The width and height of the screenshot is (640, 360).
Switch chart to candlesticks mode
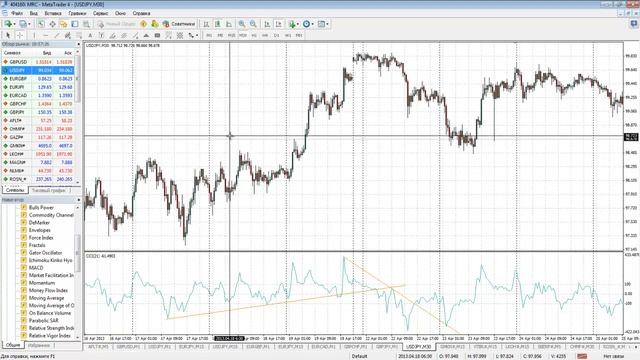(218, 24)
